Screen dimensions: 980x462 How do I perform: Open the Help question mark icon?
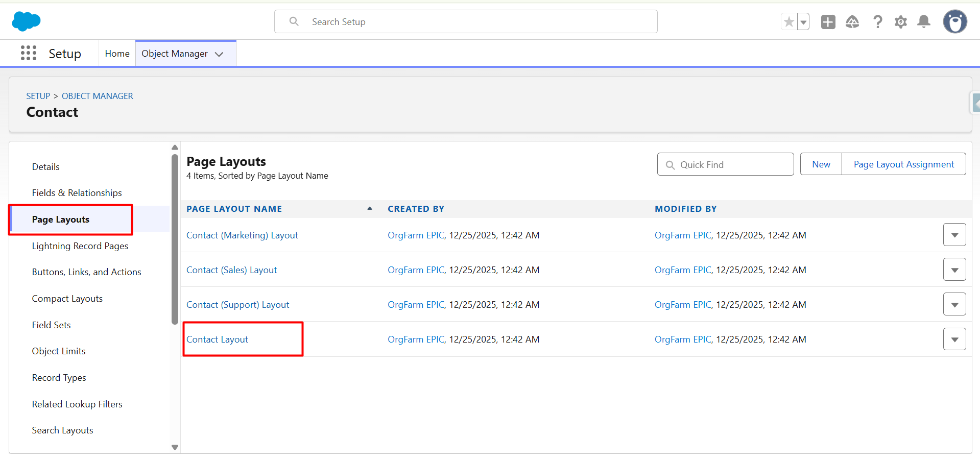tap(877, 22)
